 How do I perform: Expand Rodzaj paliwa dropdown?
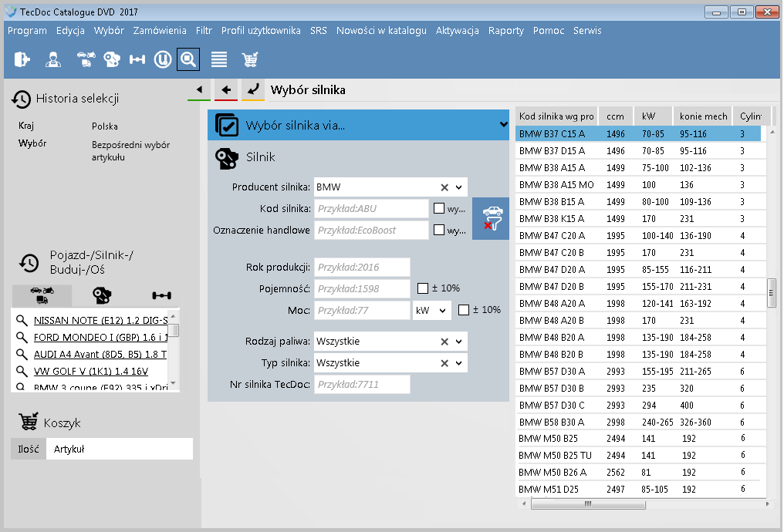click(459, 342)
